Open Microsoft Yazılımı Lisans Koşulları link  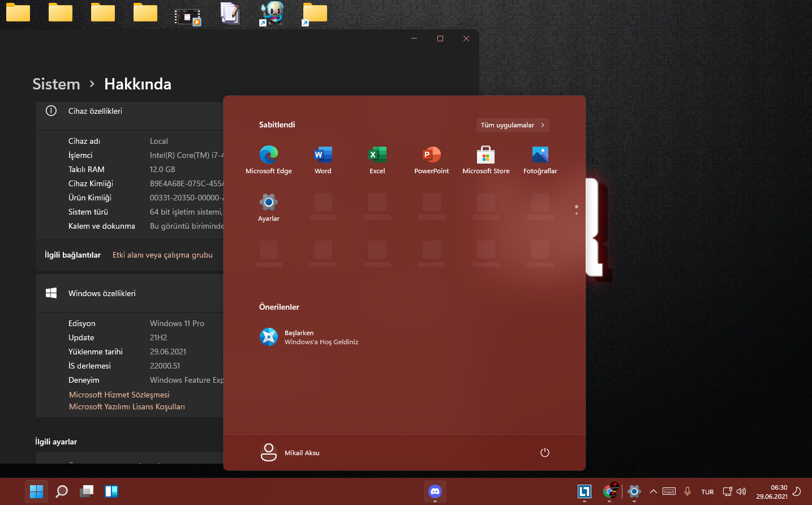pyautogui.click(x=127, y=406)
